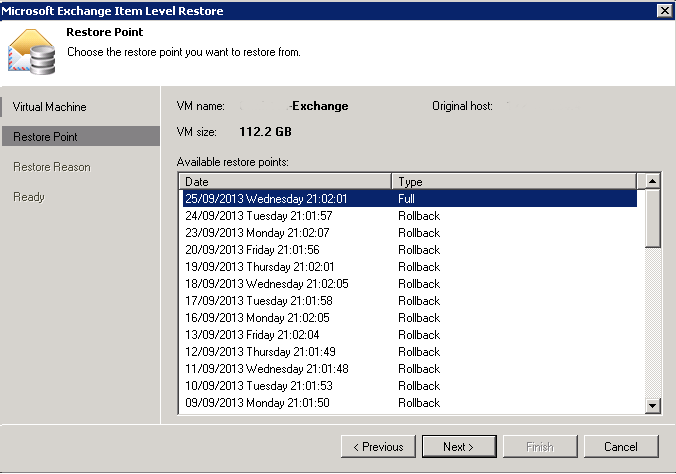Click the Exchange restore envelope database icon
Image resolution: width=676 pixels, height=474 pixels.
click(31, 52)
